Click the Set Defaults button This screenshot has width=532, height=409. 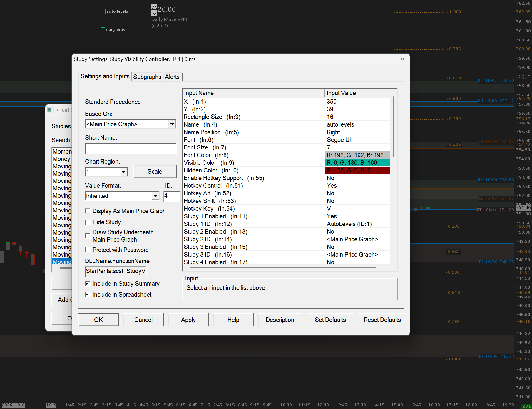330,320
